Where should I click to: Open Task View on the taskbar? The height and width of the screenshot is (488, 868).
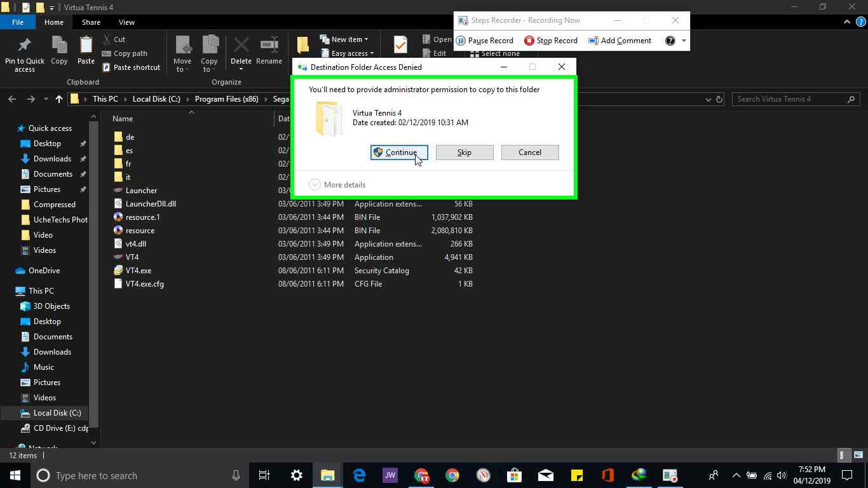264,475
